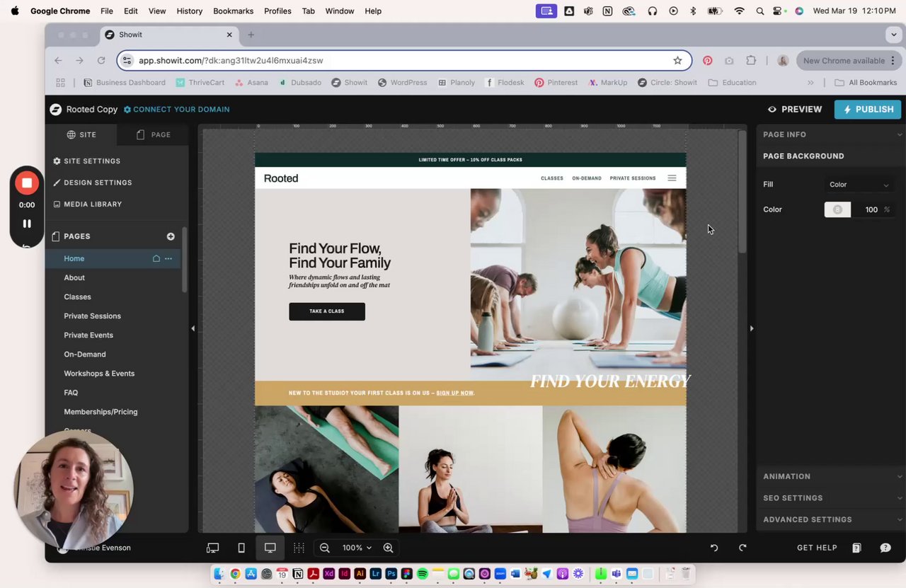Viewport: 906px width, 588px height.
Task: Select the Workshops & Events page
Action: pyautogui.click(x=99, y=373)
